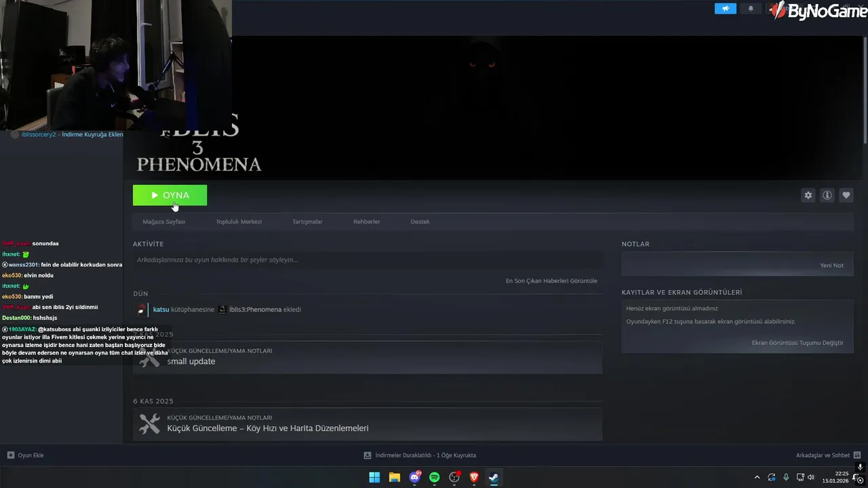
Task: Click Ekran Görüntüsü Tuşumu Değiştir
Action: 797,343
